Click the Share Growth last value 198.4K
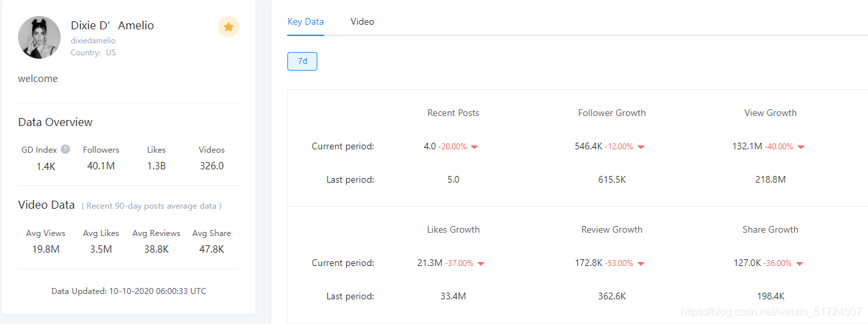The height and width of the screenshot is (324, 868). tap(771, 296)
